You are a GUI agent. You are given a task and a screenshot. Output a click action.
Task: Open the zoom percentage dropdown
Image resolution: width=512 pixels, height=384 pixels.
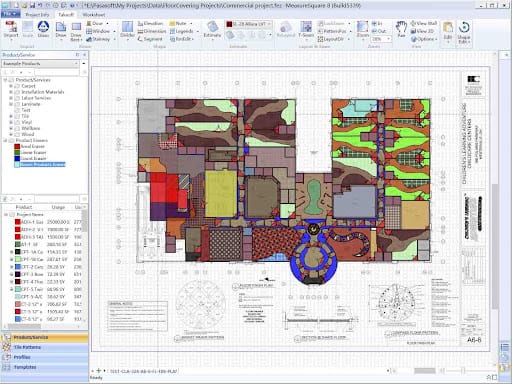(x=381, y=39)
